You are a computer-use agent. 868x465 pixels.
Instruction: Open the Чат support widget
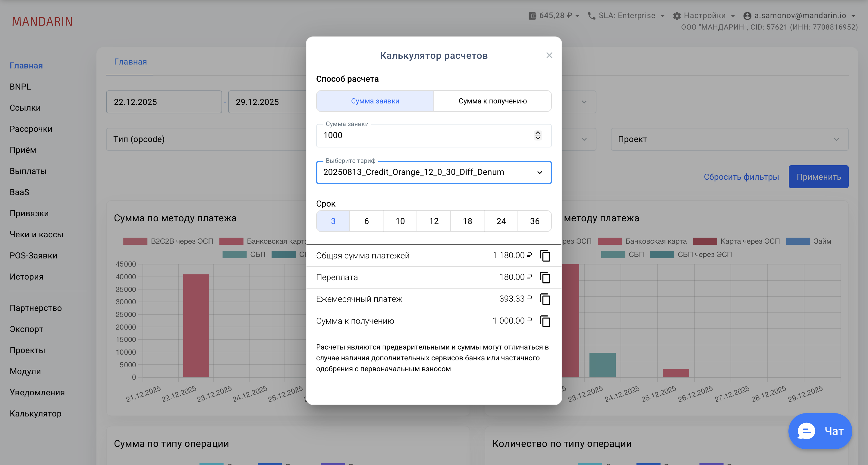(820, 431)
